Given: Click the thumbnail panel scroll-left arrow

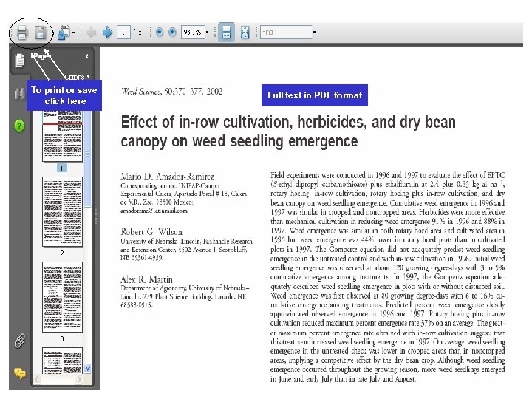Looking at the screenshot, I should click(x=37, y=379).
